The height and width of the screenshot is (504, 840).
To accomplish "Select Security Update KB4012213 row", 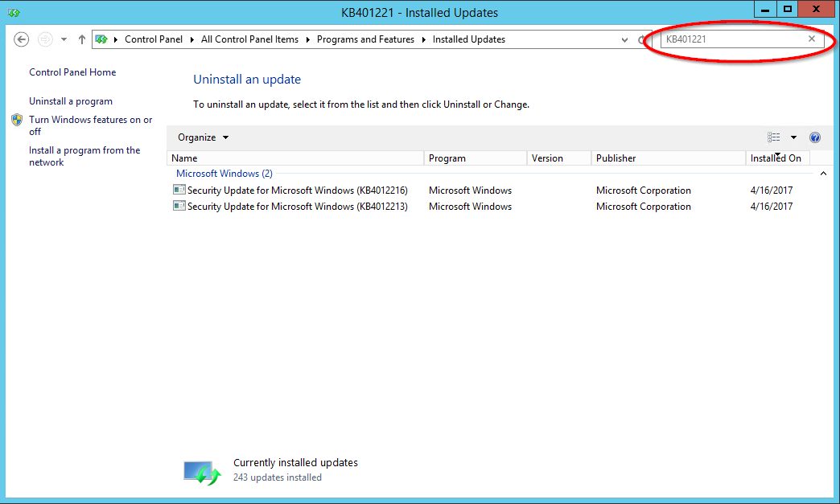I will (490, 207).
